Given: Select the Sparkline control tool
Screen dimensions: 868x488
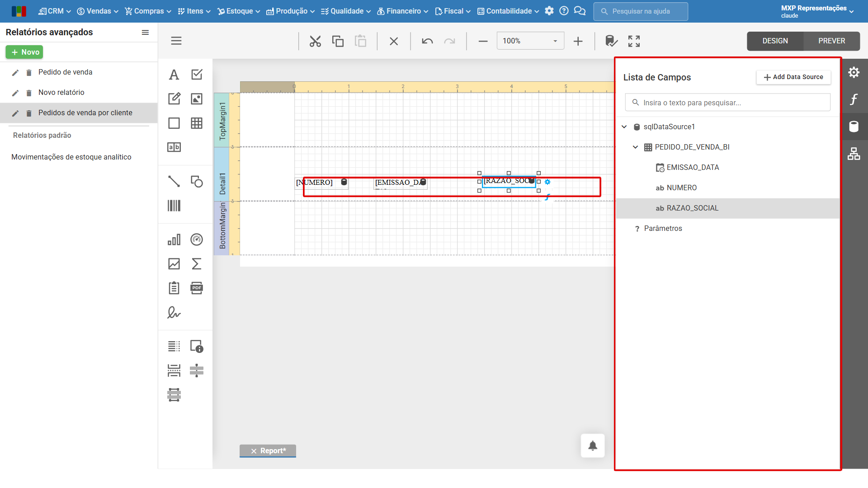Looking at the screenshot, I should (x=174, y=264).
